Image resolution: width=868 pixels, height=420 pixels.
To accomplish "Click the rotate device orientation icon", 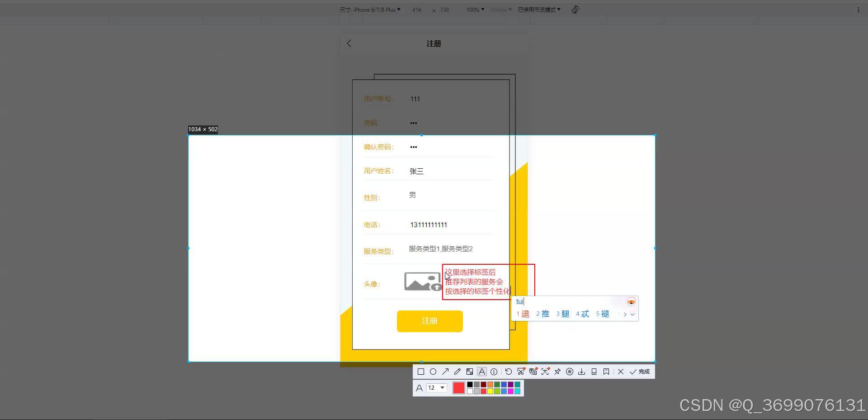I will pos(575,9).
